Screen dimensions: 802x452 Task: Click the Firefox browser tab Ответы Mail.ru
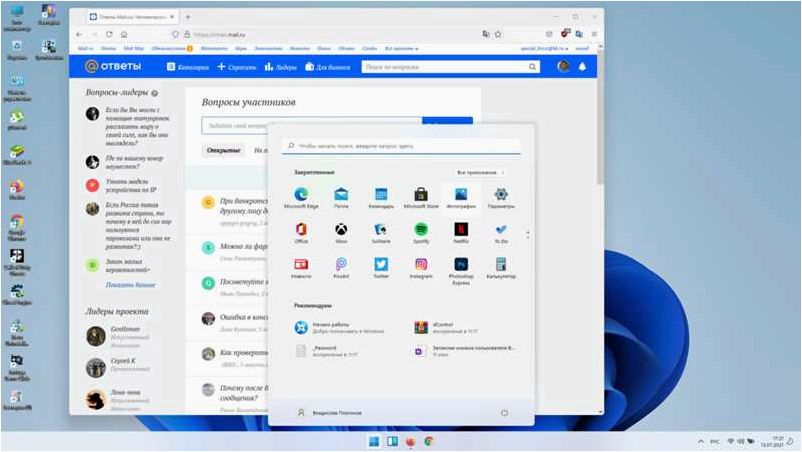tap(132, 17)
